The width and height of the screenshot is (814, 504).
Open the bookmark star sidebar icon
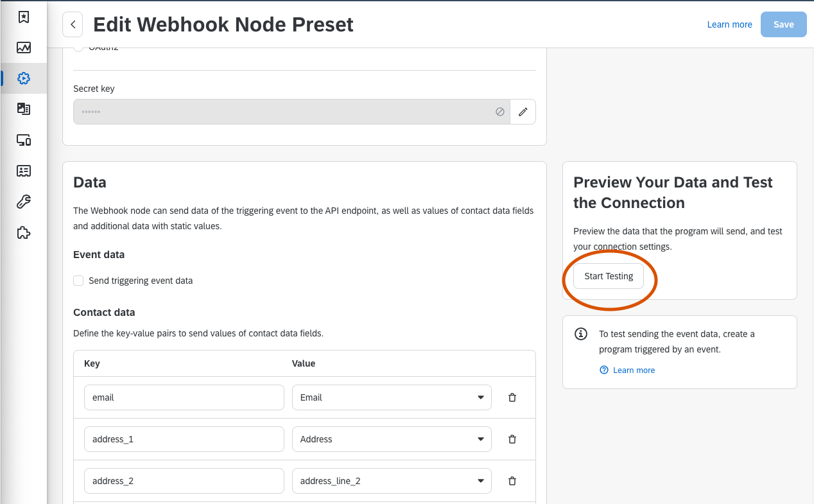pyautogui.click(x=24, y=17)
